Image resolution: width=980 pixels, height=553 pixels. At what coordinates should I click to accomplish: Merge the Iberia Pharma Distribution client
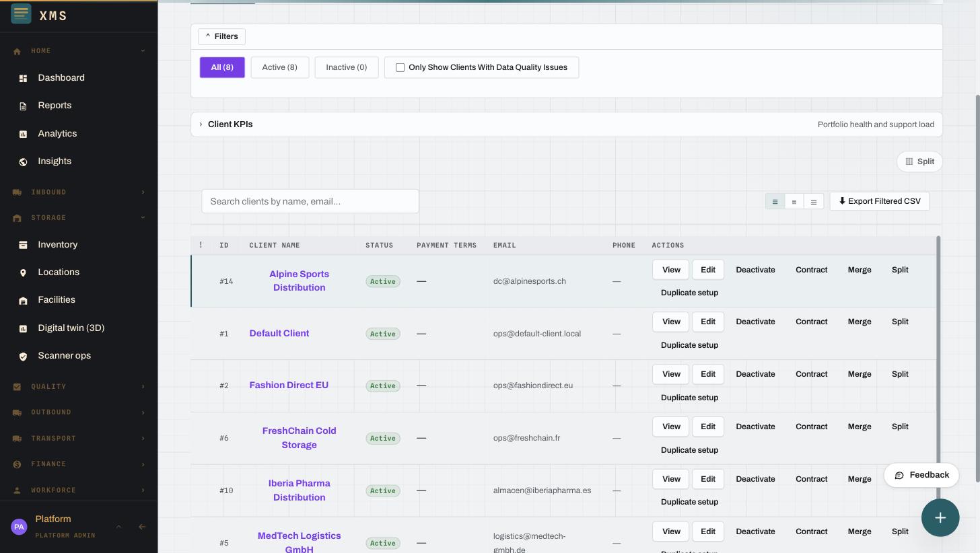click(x=860, y=479)
